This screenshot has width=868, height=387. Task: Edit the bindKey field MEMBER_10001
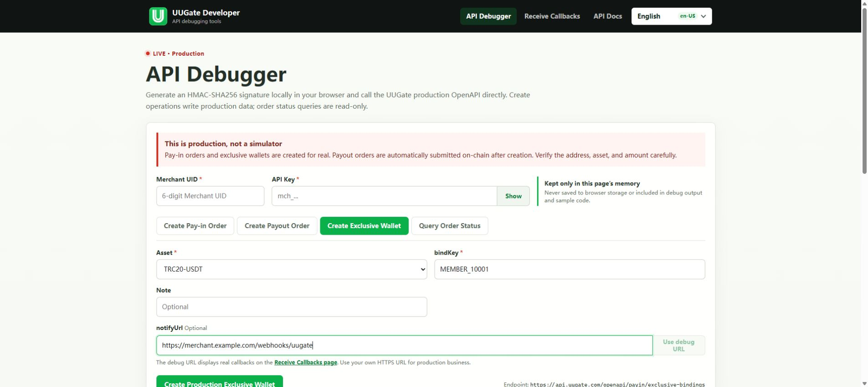(x=570, y=269)
